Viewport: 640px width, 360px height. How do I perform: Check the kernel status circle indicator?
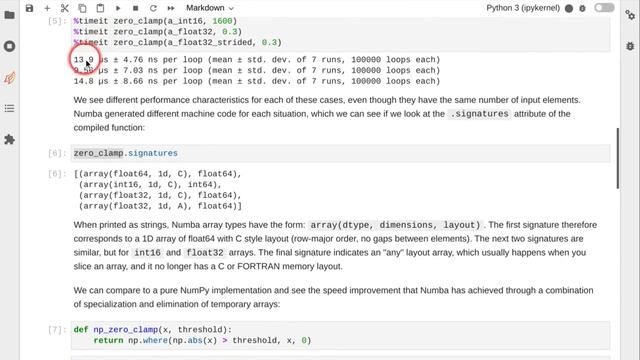click(569, 8)
